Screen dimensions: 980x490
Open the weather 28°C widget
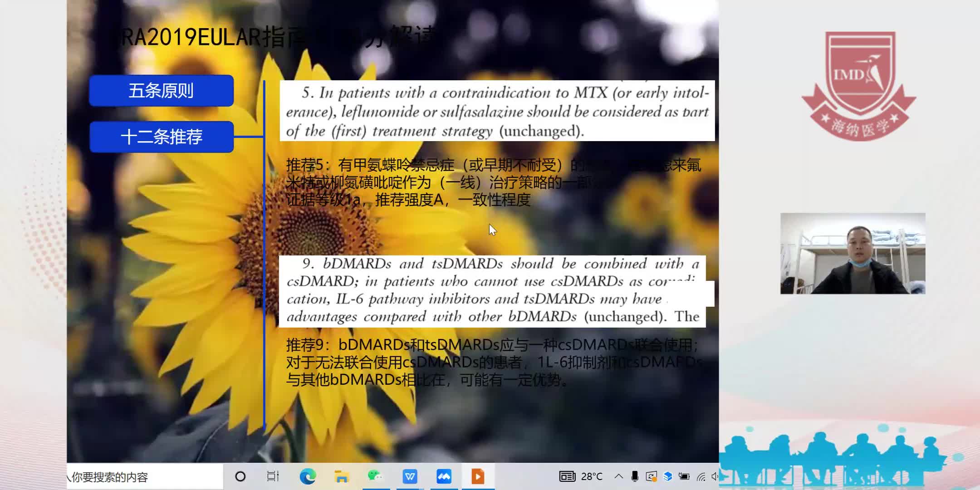pos(592,476)
